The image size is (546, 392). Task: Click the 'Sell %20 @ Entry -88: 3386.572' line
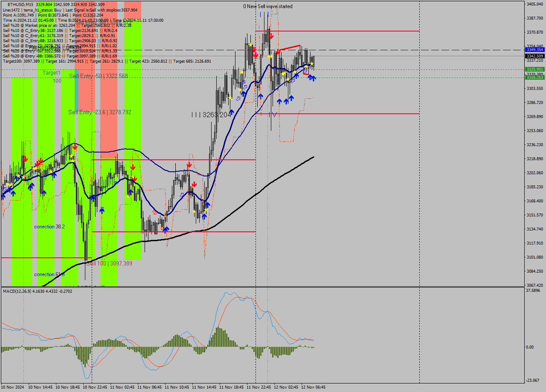pos(60,56)
